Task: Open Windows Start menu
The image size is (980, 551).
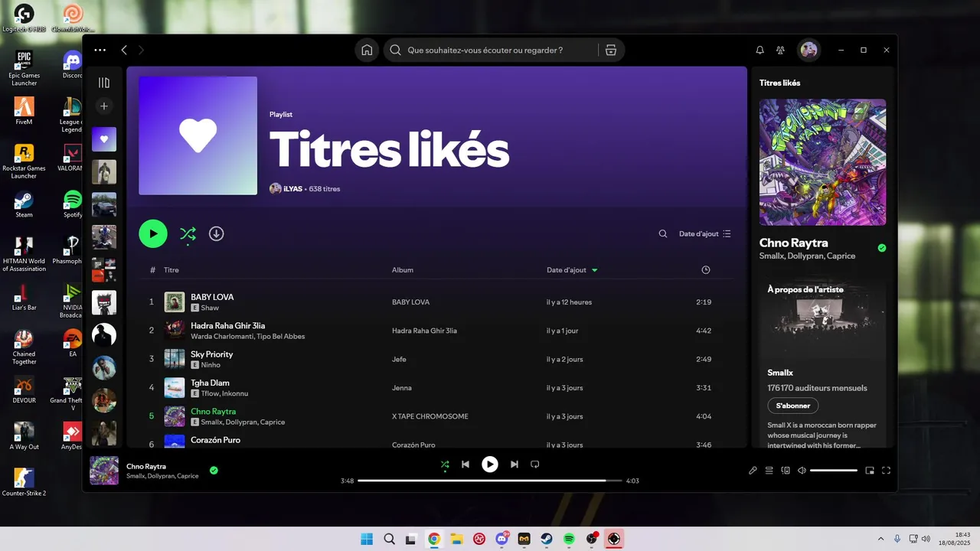Action: click(367, 539)
